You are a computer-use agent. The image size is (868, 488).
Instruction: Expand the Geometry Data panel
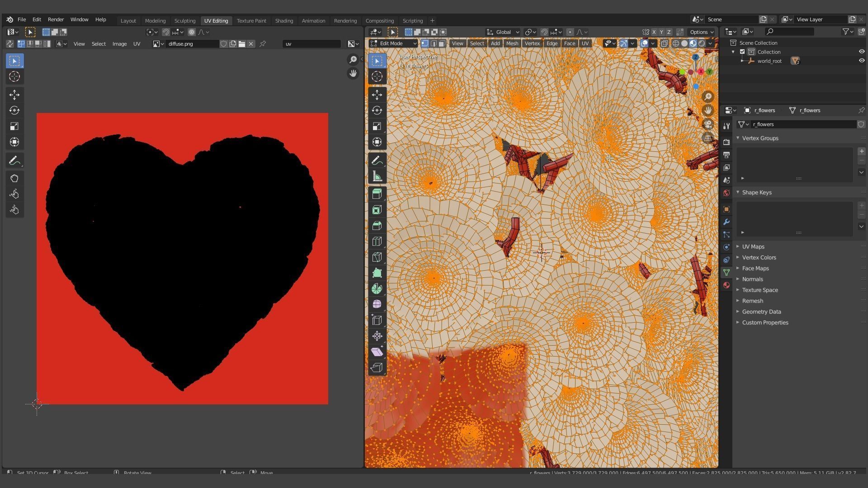tap(761, 312)
